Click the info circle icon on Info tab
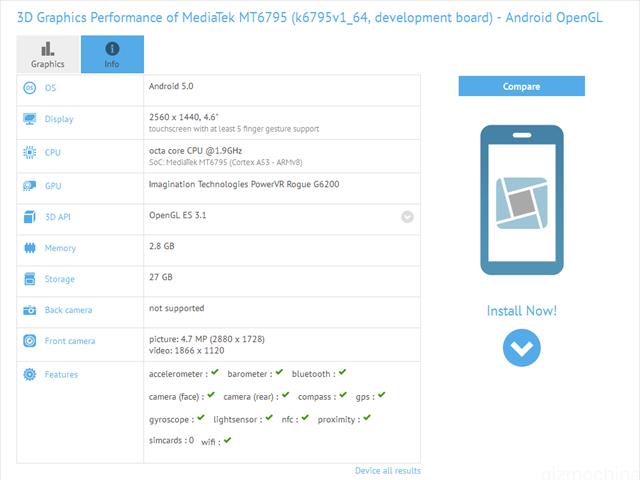This screenshot has width=640, height=480. pyautogui.click(x=112, y=49)
